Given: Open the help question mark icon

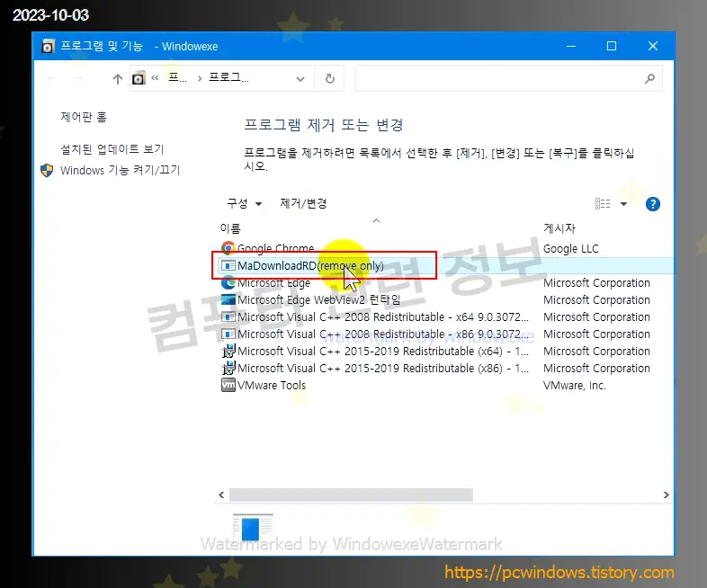Looking at the screenshot, I should pos(652,204).
